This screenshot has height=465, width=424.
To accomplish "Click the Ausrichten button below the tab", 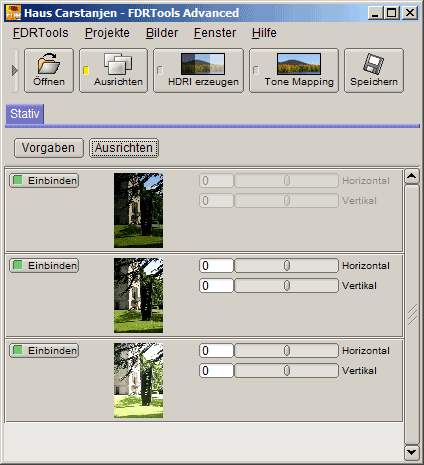I will pos(124,148).
